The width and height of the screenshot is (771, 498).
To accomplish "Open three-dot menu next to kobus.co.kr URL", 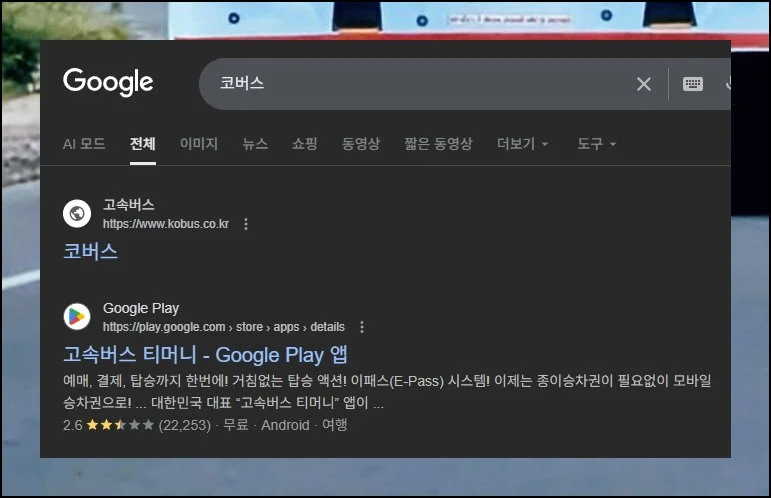I will [246, 224].
